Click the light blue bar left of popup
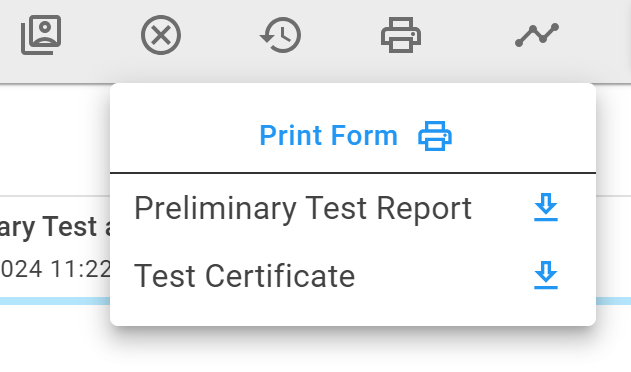The image size is (631, 372). click(55, 301)
